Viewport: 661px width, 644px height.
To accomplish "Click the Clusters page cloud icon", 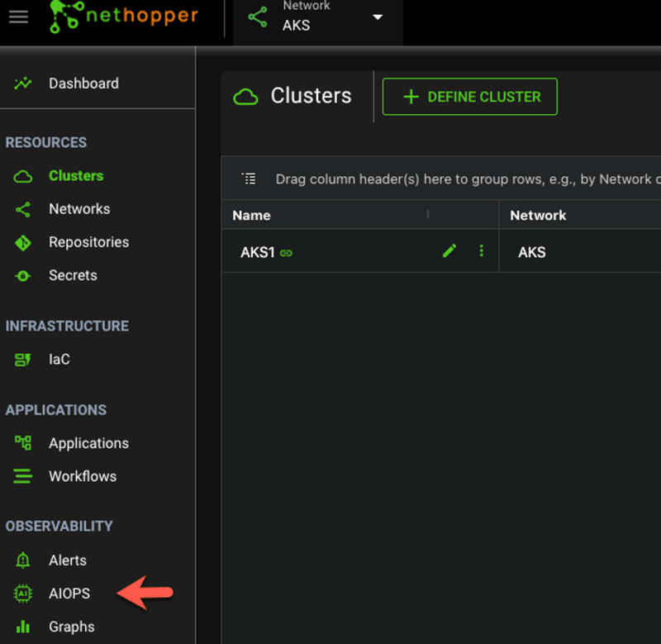I will point(245,97).
